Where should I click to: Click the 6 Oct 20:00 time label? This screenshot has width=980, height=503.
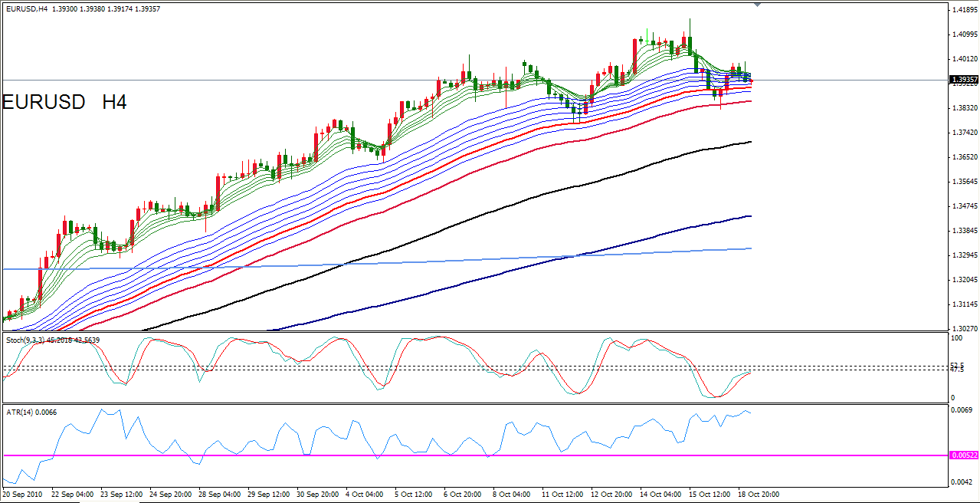point(463,494)
